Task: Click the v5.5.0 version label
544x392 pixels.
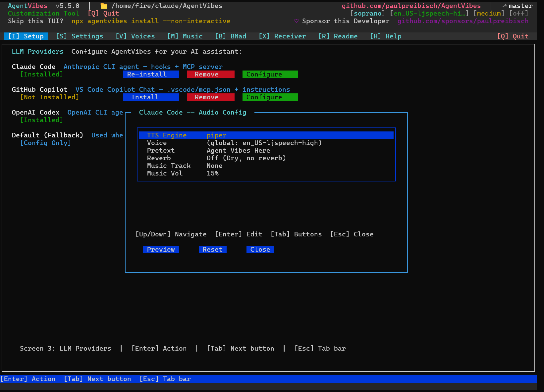Action: click(68, 6)
